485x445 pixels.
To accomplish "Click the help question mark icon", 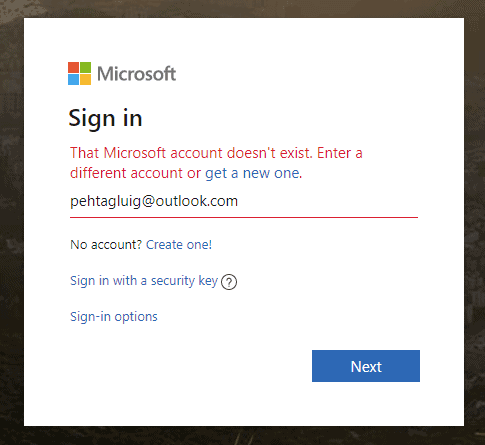I will coord(229,282).
